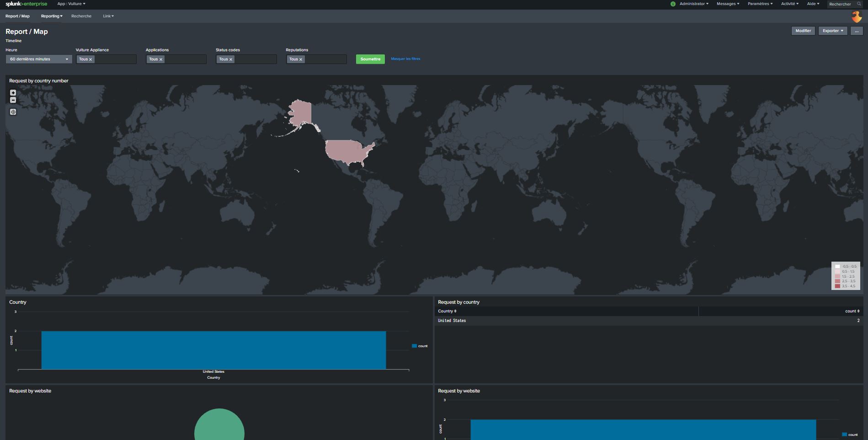The width and height of the screenshot is (868, 440).
Task: Open the Aide menu
Action: click(813, 4)
